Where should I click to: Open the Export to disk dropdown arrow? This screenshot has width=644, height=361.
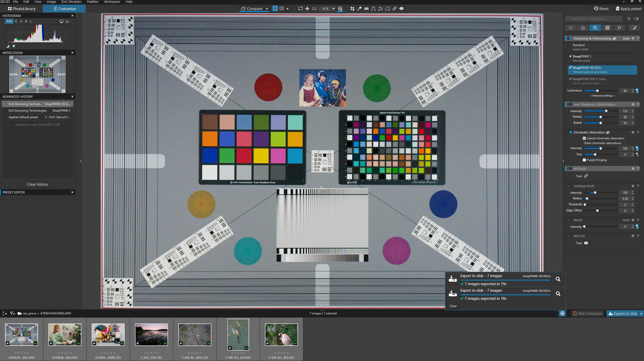[x=641, y=313]
